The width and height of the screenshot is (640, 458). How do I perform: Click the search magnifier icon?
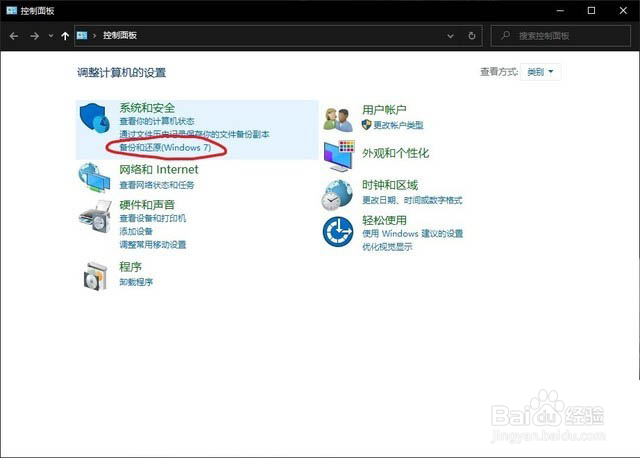pyautogui.click(x=505, y=36)
